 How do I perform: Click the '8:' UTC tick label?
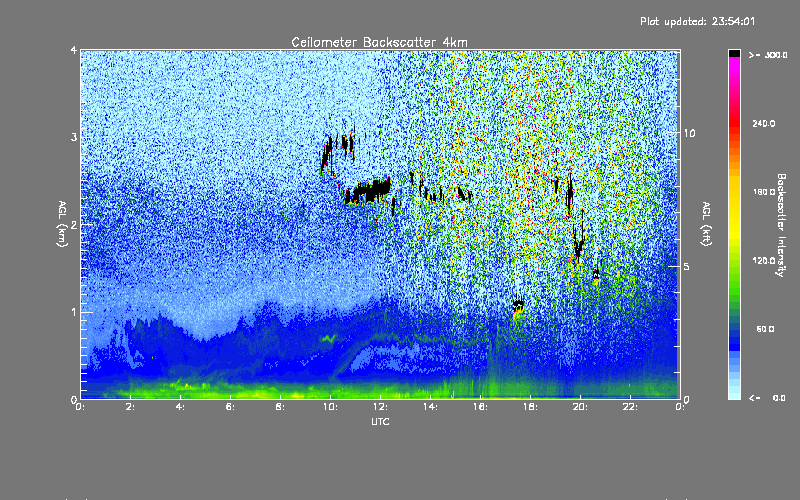click(281, 407)
